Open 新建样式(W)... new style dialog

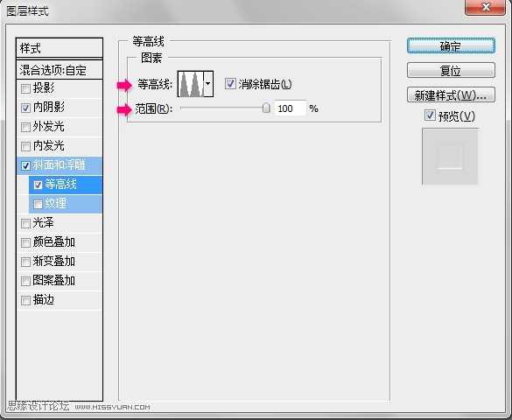tap(451, 95)
